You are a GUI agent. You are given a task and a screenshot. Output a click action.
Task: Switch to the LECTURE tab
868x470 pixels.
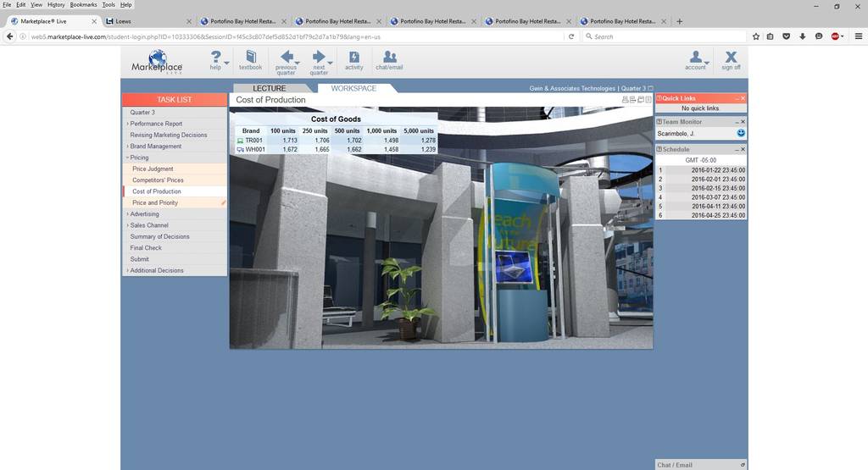point(270,88)
